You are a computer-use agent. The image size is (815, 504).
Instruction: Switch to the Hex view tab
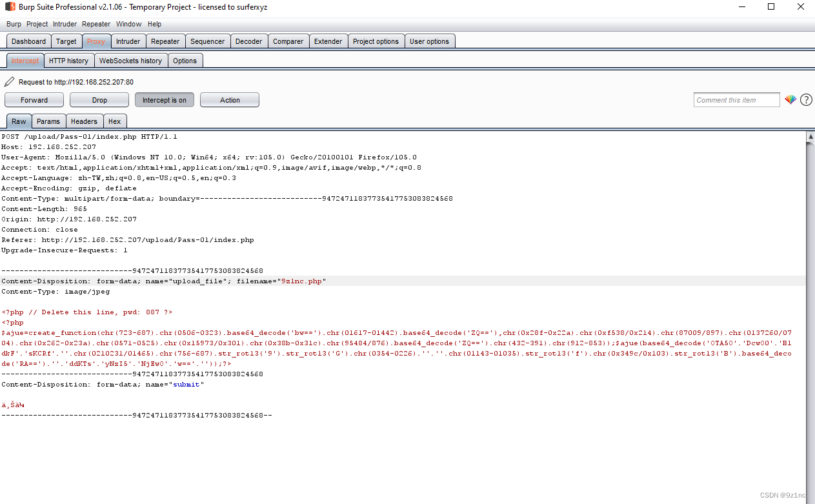point(115,121)
